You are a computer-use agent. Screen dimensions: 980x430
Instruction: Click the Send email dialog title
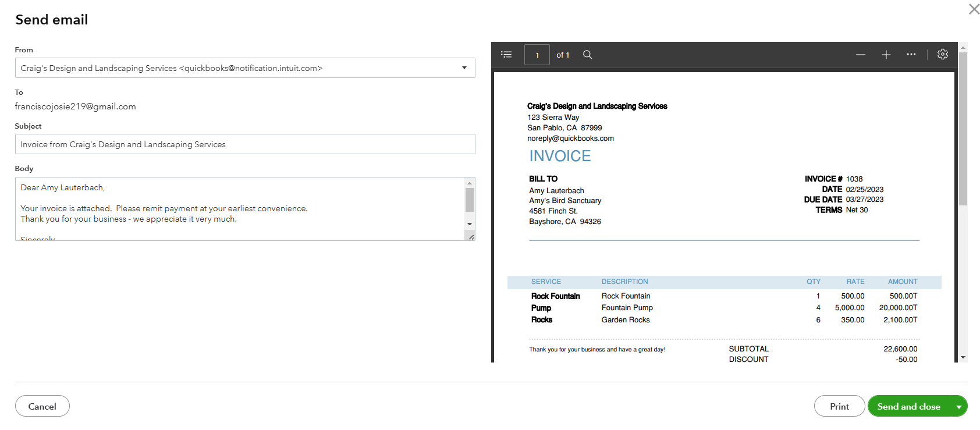52,20
